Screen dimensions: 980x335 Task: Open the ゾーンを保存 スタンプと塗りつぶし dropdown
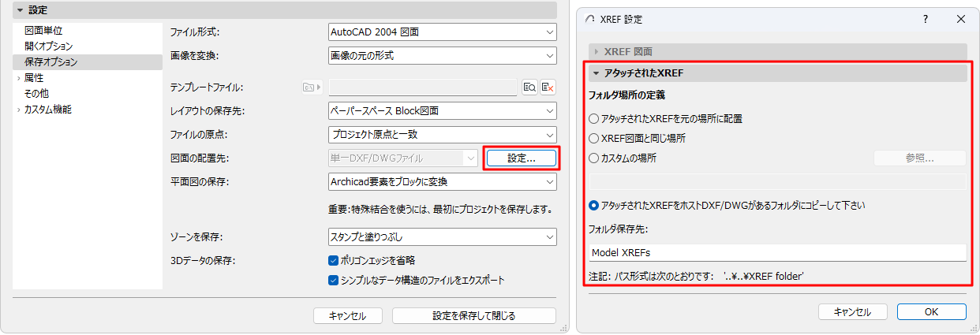pos(443,236)
